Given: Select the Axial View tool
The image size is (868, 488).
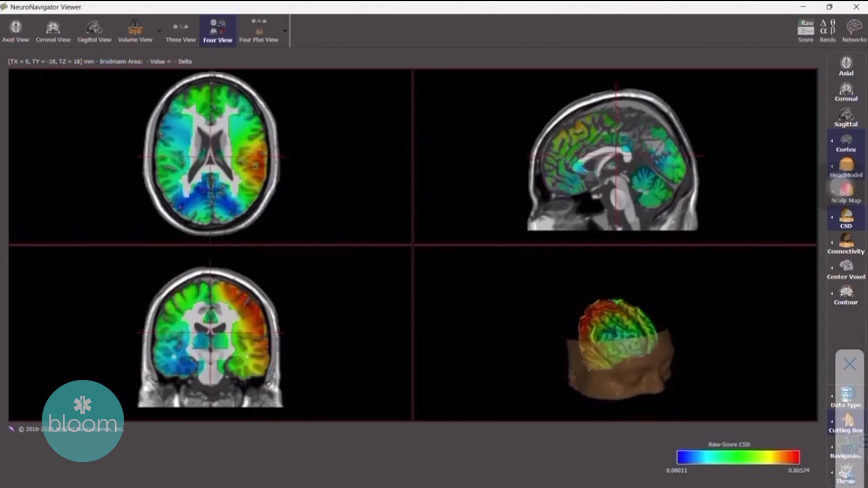Looking at the screenshot, I should click(16, 30).
